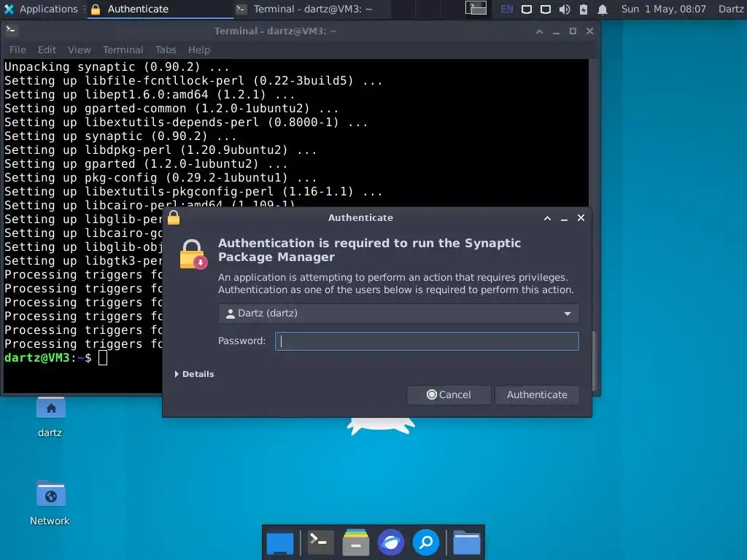Click the 'Setting up synaptic (0.90.2)' line
Image resolution: width=747 pixels, height=560 pixels.
click(x=120, y=136)
